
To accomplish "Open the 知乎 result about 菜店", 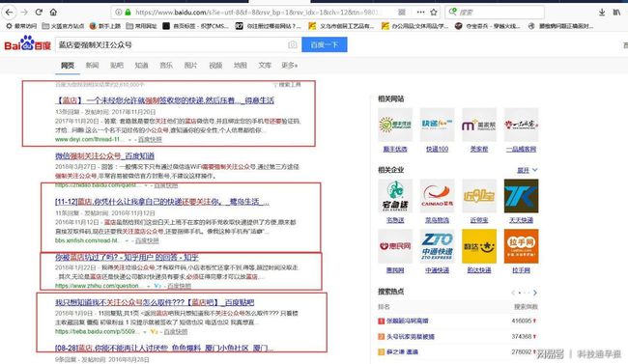I will (127, 257).
